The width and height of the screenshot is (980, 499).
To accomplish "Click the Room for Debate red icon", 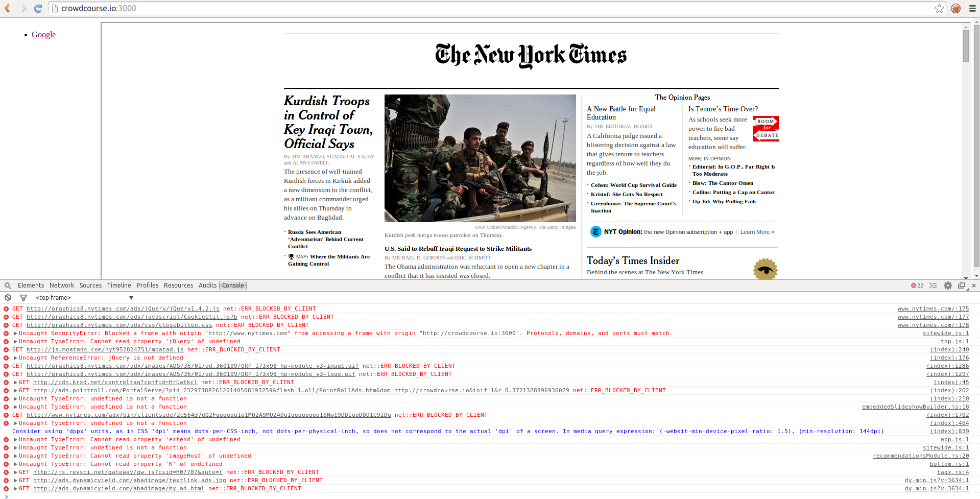I will pos(766,129).
